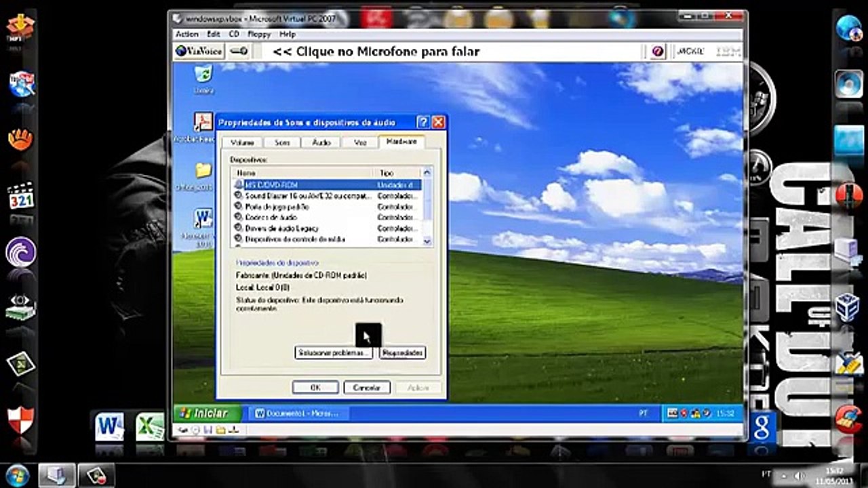The height and width of the screenshot is (488, 868).
Task: Switch to the Volume tab
Action: (242, 142)
